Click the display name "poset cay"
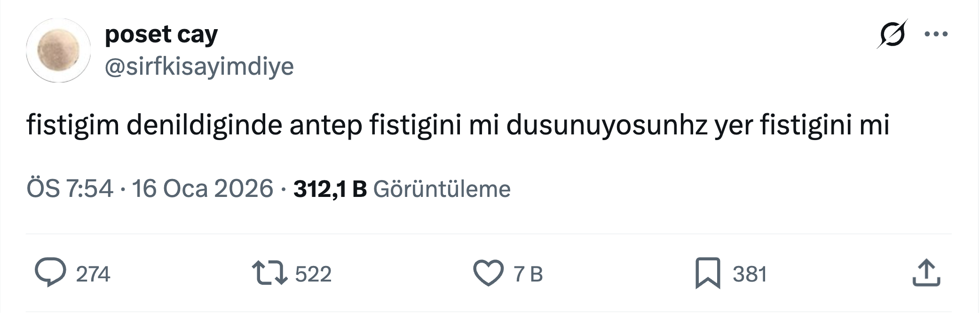Image resolution: width=980 pixels, height=313 pixels. 161,34
